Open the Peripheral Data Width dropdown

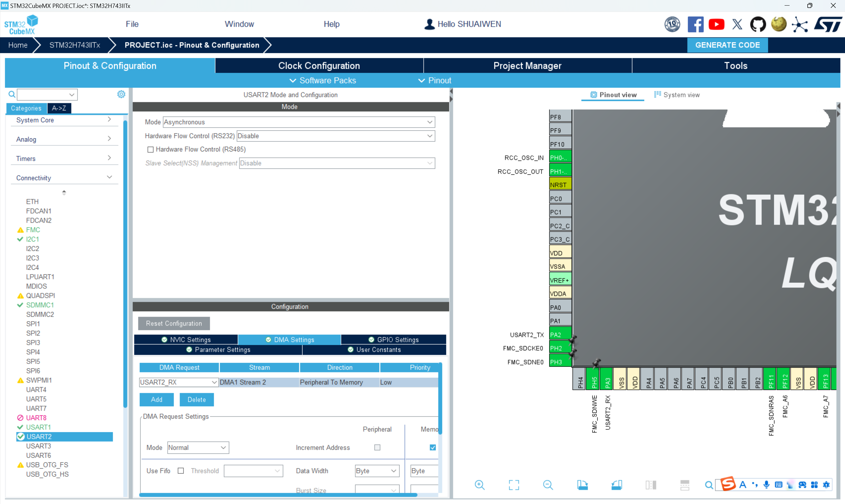[377, 471]
